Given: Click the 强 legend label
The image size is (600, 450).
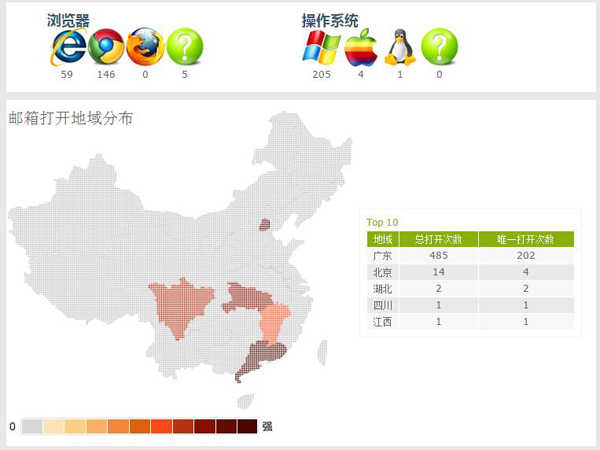Looking at the screenshot, I should pos(267,426).
